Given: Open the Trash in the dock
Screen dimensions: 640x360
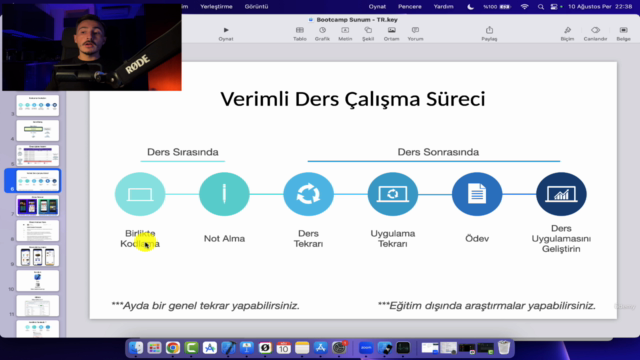Looking at the screenshot, I should coord(504,348).
